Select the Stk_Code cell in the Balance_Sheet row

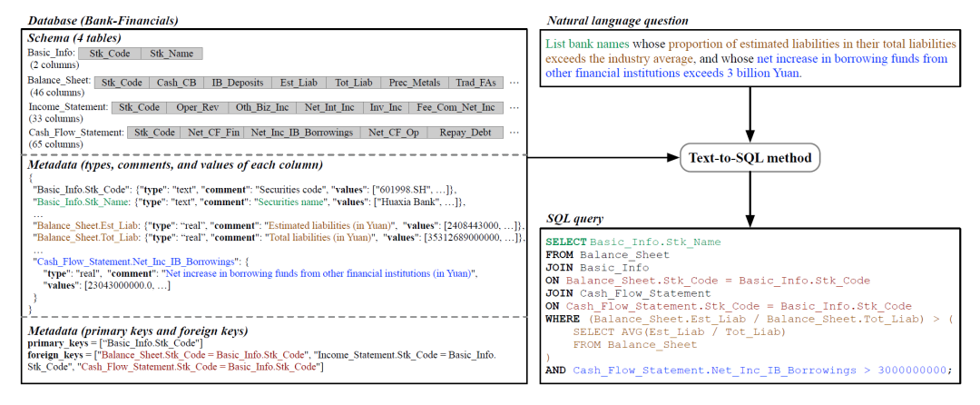(122, 83)
